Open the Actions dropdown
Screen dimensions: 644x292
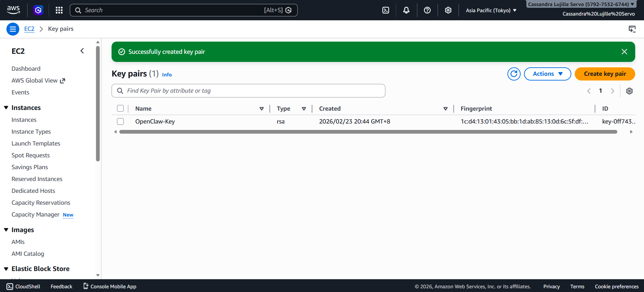click(547, 74)
